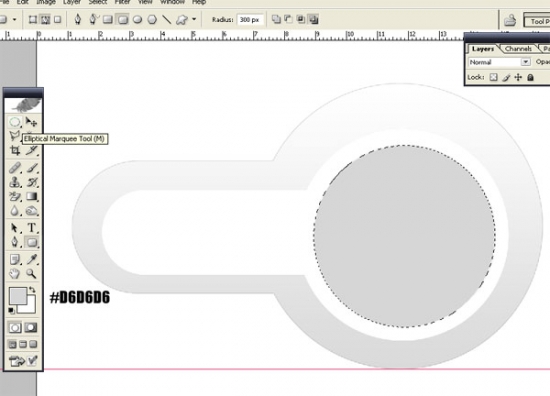
Task: Select Pen tool in the options bar
Action: tap(78, 19)
